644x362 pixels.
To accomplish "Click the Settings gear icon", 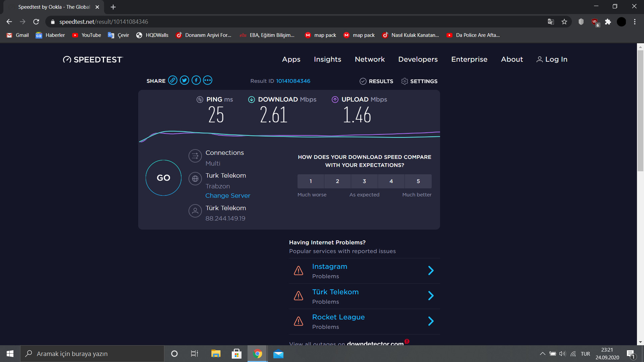I will tap(405, 81).
